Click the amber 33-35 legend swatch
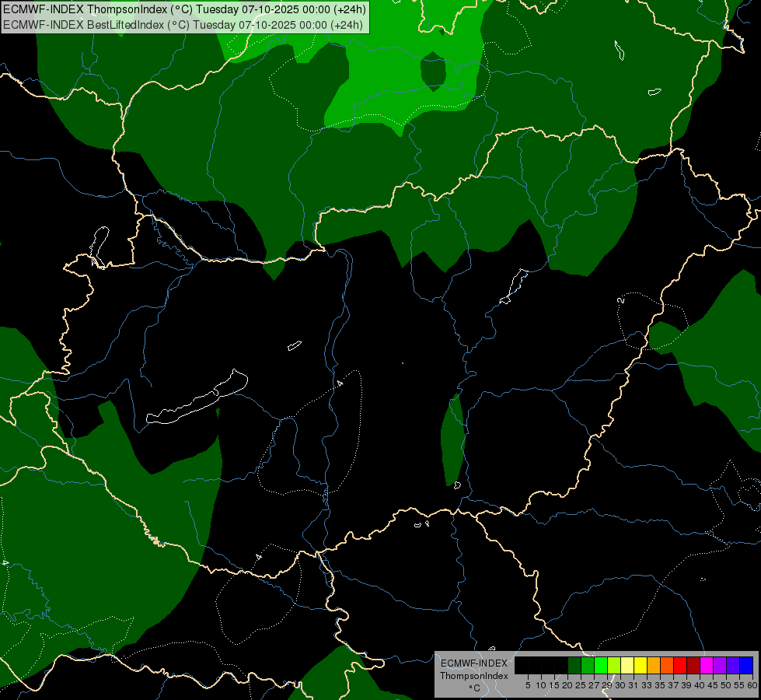 click(x=654, y=665)
